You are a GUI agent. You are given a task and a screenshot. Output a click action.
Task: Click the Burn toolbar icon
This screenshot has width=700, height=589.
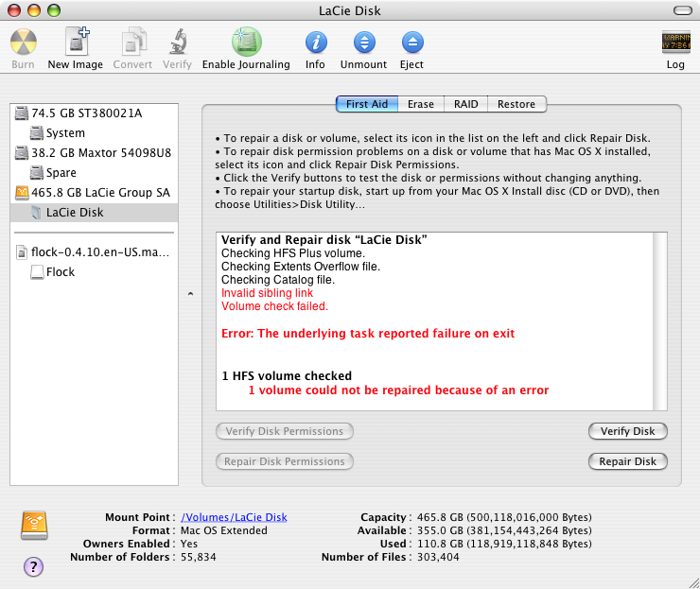(24, 42)
